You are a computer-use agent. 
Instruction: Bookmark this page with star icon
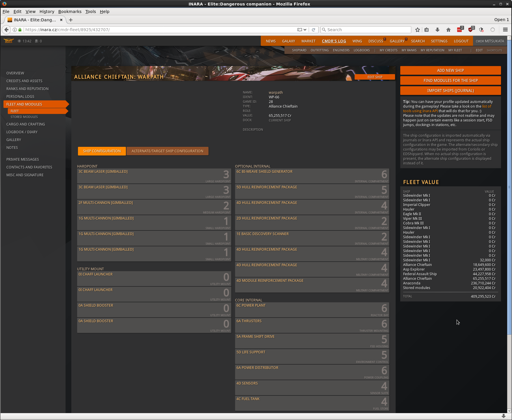pos(418,30)
